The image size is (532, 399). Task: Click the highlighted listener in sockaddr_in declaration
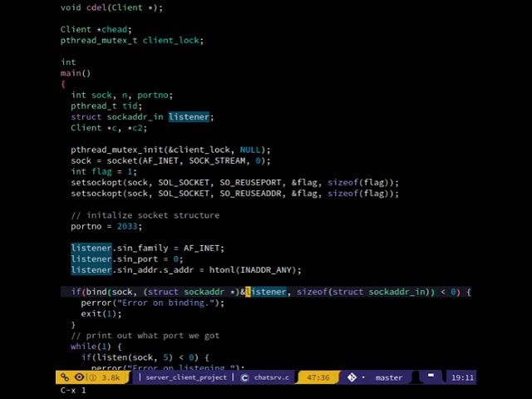[x=189, y=117]
